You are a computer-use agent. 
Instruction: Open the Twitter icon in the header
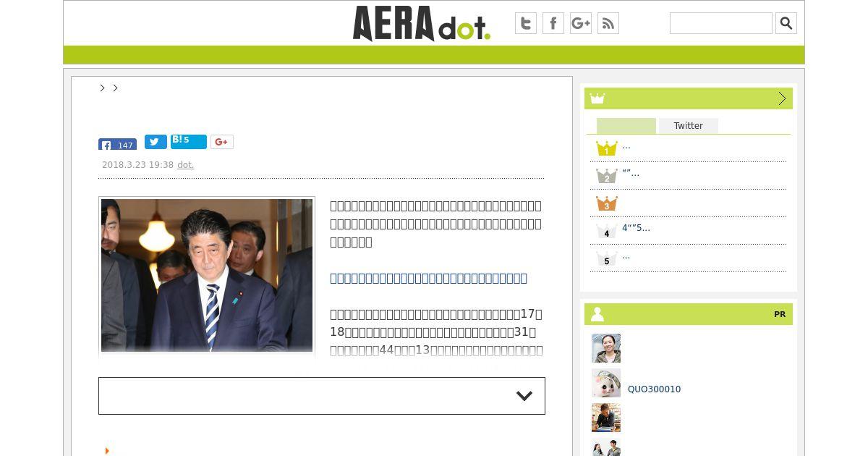pyautogui.click(x=526, y=23)
